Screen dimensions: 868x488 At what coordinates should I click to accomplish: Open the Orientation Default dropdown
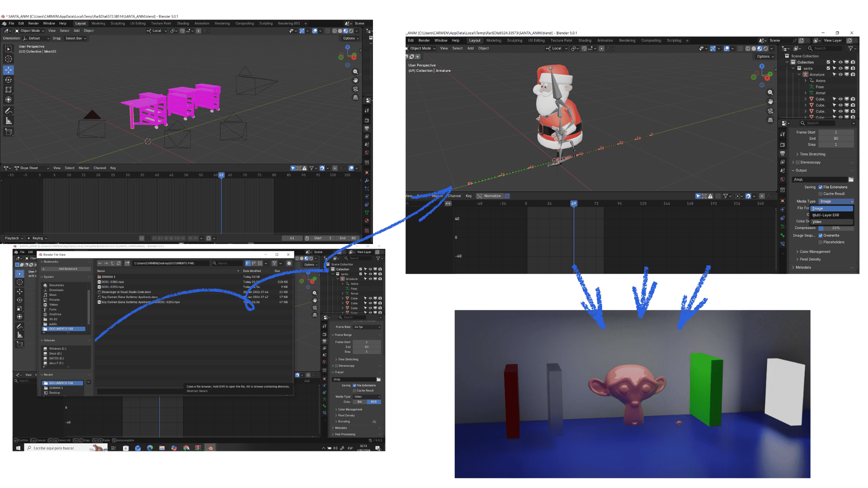(x=37, y=38)
